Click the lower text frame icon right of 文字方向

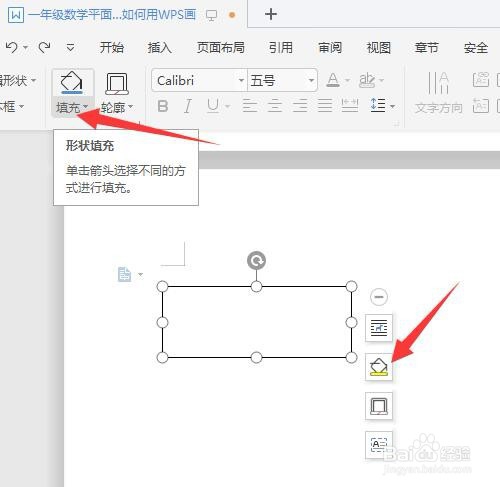[x=481, y=106]
